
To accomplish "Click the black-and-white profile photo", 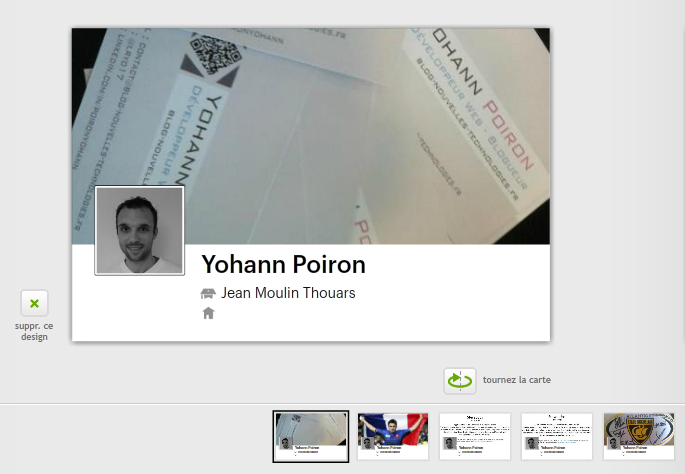I will [139, 231].
